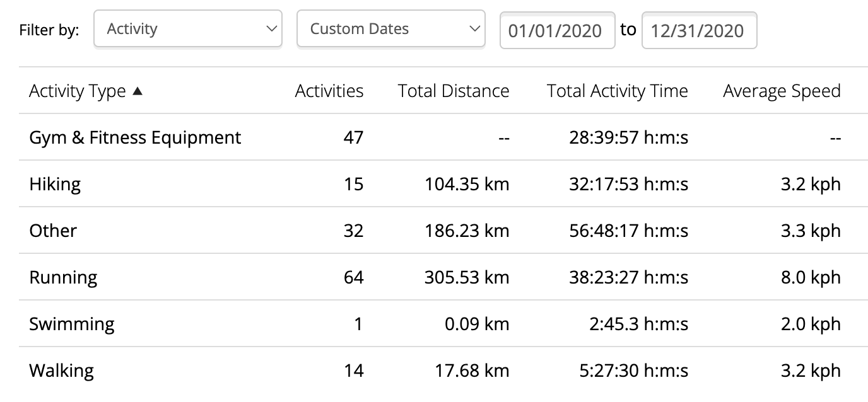The image size is (868, 402).
Task: Sort by Activity Type column header
Action: [x=78, y=91]
